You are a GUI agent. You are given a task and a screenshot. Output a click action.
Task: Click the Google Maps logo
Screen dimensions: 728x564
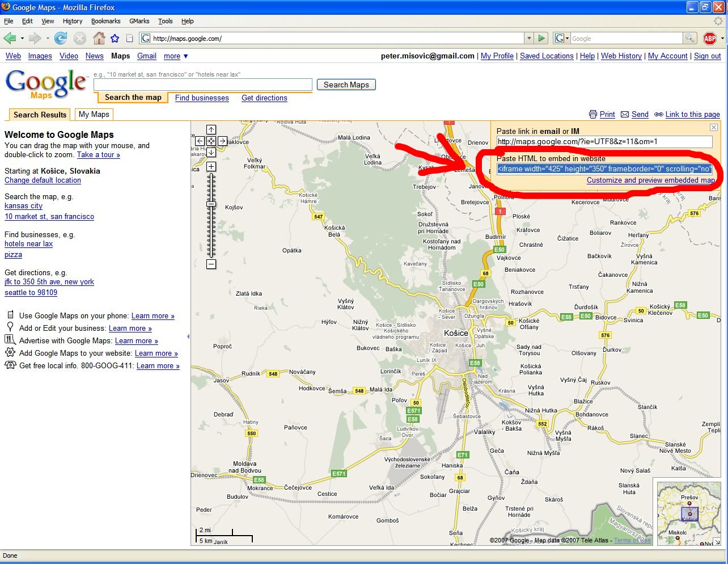46,85
